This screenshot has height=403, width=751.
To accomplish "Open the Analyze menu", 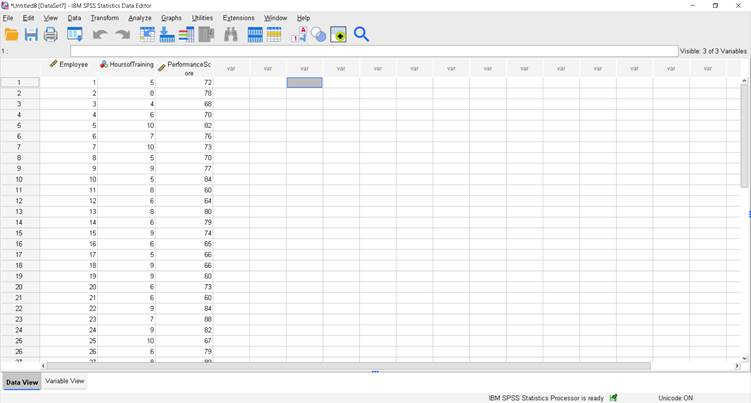I will click(140, 18).
